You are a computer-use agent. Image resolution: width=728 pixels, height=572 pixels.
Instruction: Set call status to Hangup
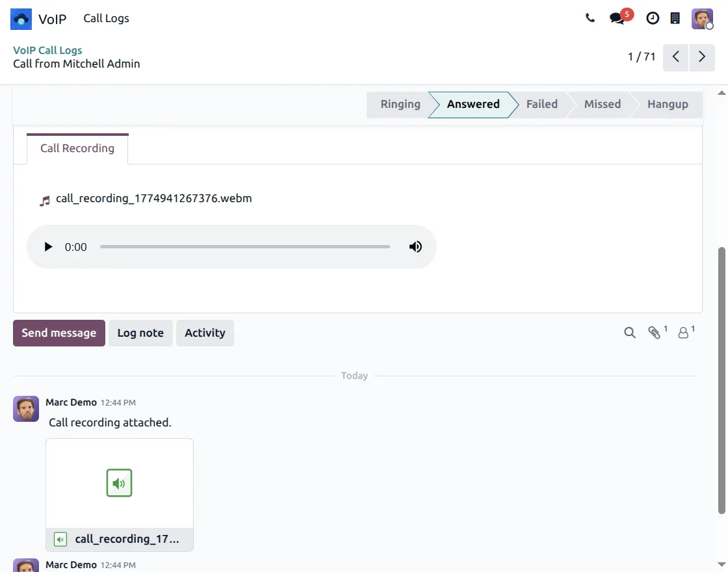click(668, 104)
